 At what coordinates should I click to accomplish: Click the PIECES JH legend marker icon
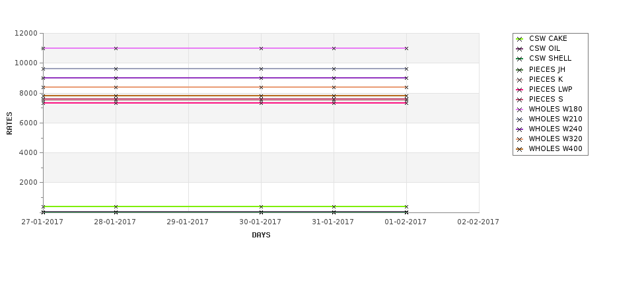520,70
